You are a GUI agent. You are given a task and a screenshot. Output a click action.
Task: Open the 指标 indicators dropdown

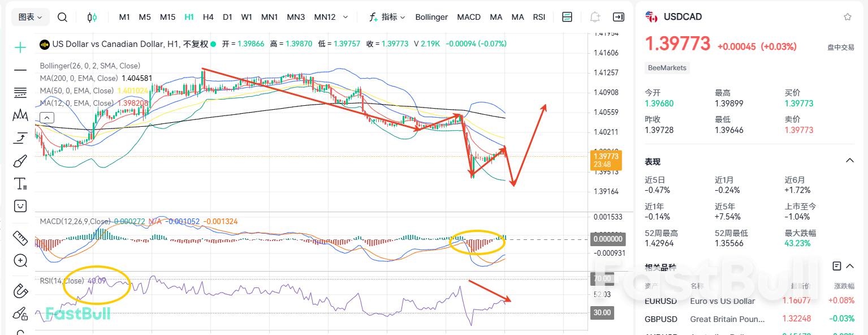point(388,17)
